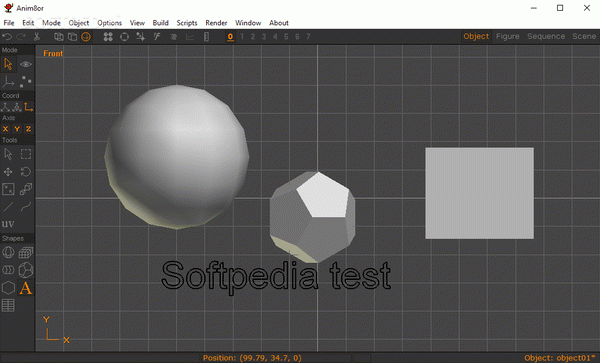This screenshot has height=363, width=600.
Task: Open the graph editor toolbar icon
Action: coord(190,37)
